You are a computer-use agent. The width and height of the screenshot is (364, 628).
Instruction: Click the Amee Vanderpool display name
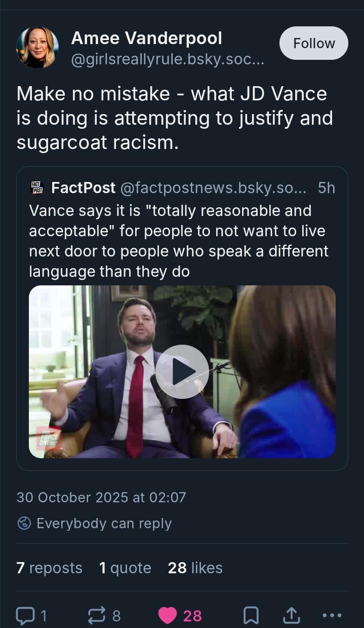click(x=146, y=38)
